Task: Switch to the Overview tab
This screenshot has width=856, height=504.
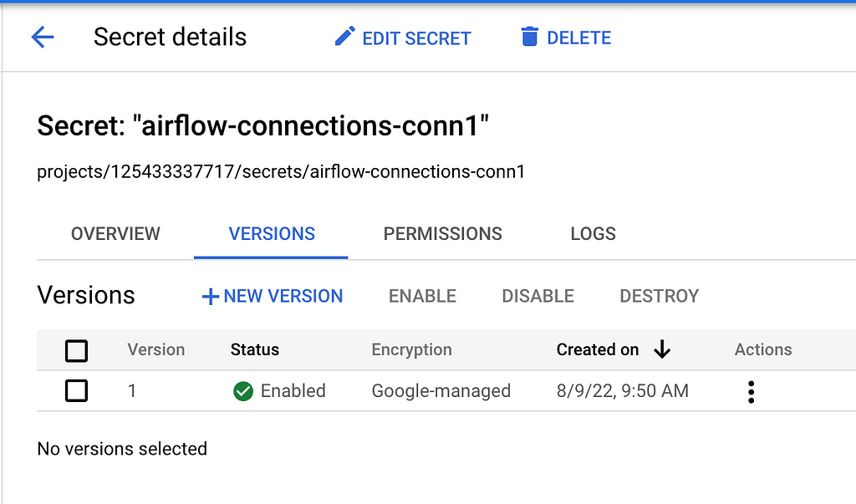Action: (115, 234)
